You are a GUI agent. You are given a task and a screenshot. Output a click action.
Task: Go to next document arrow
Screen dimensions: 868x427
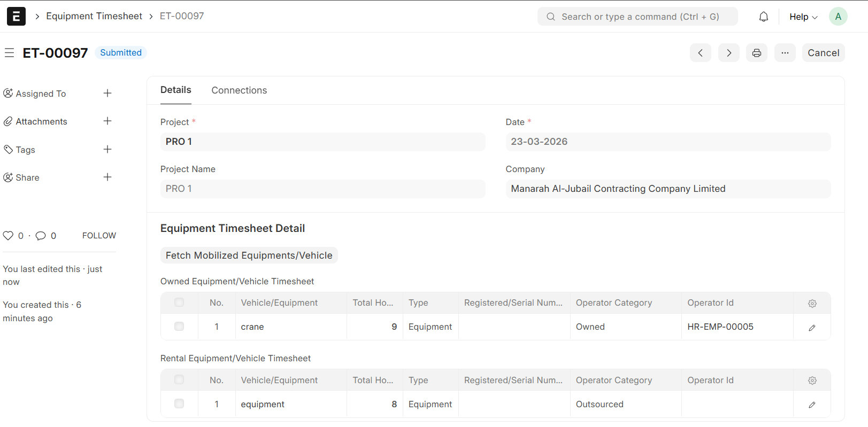coord(728,53)
